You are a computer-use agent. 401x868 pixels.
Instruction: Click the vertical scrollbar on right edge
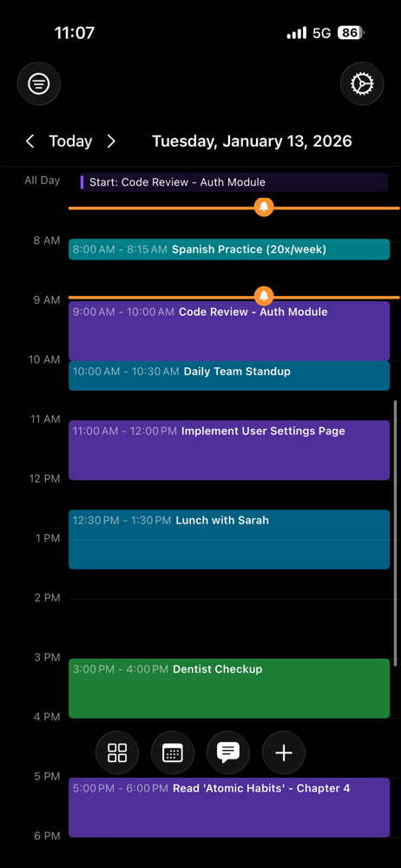click(395, 533)
